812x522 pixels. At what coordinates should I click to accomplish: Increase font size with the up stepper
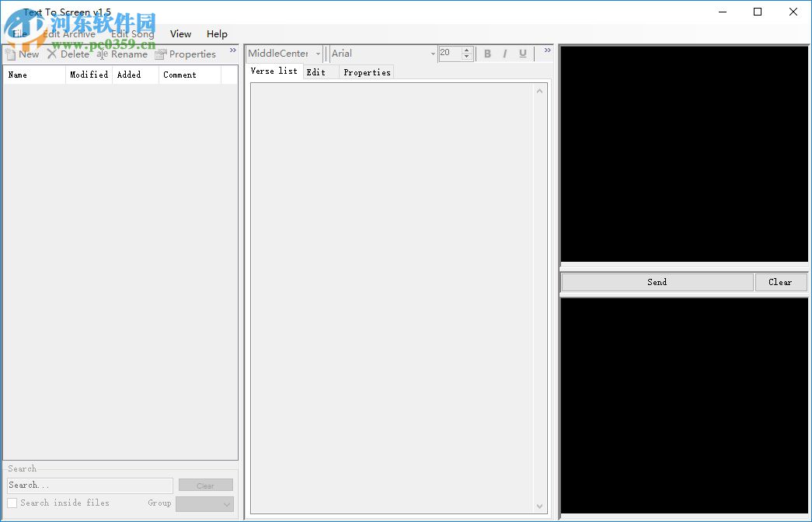[x=467, y=50]
